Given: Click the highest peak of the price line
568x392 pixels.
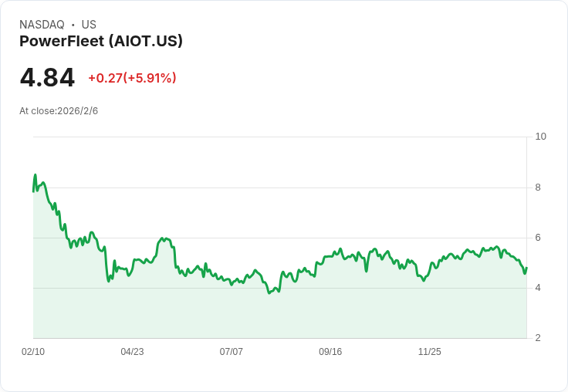Looking at the screenshot, I should (35, 175).
